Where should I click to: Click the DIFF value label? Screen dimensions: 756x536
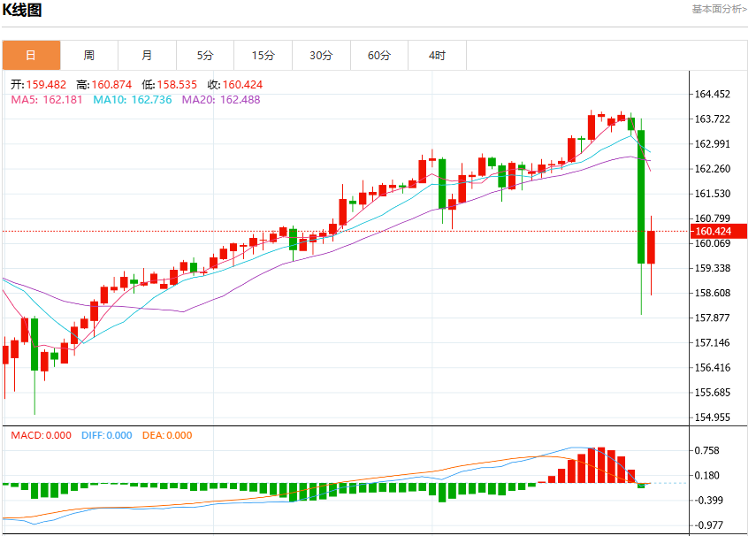point(107,435)
